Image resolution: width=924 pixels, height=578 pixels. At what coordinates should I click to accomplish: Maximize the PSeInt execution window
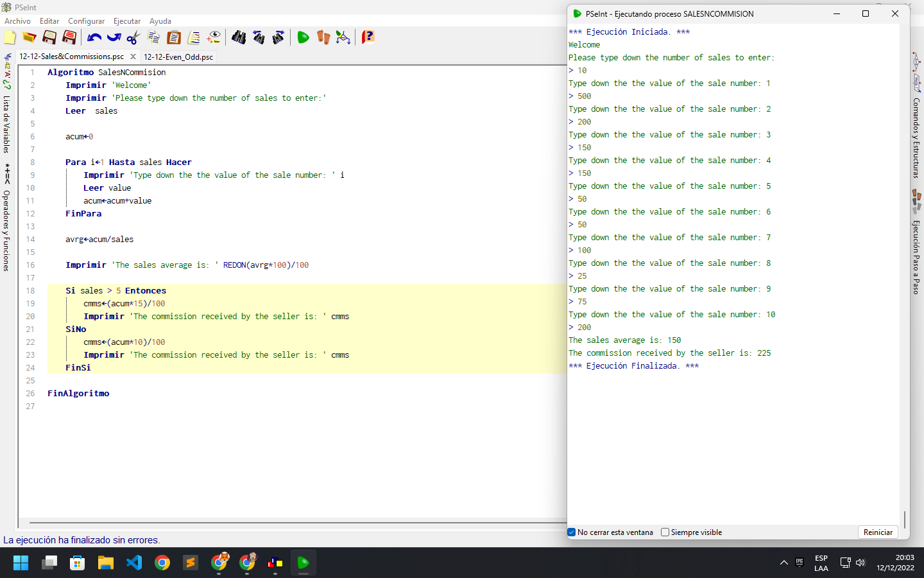tap(866, 13)
